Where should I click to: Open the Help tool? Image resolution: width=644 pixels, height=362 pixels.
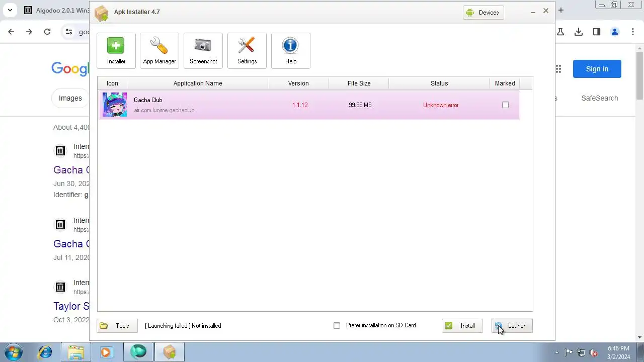291,51
